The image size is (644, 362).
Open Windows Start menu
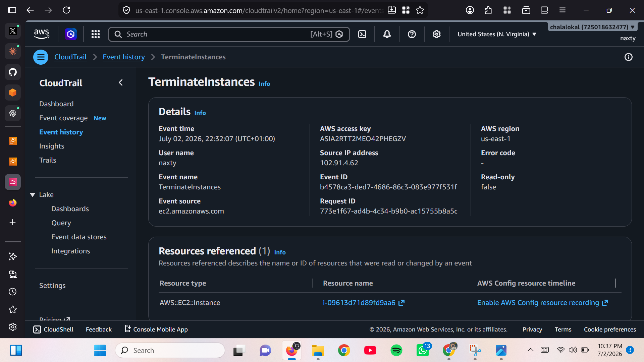click(x=100, y=351)
